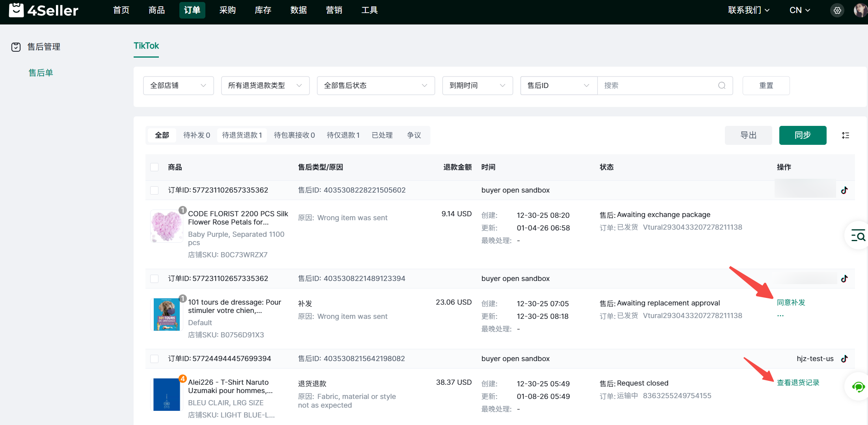Click the 4Seller logo
This screenshot has width=868, height=425.
pyautogui.click(x=44, y=10)
